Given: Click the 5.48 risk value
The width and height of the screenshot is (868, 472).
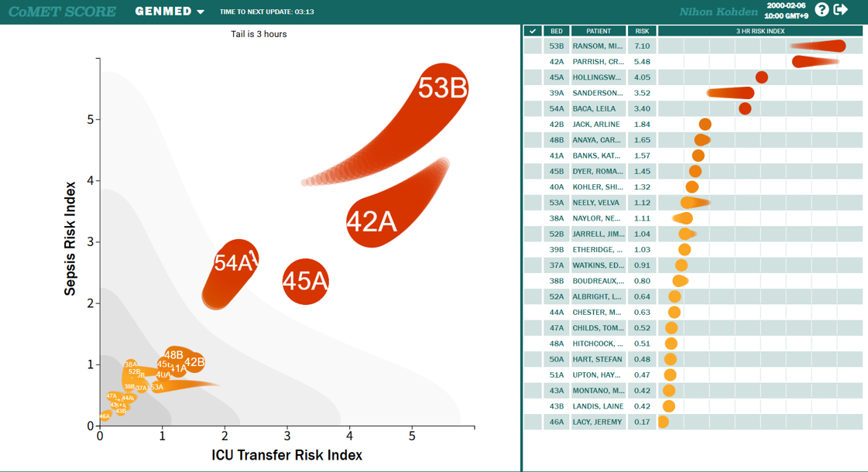Looking at the screenshot, I should pos(642,61).
